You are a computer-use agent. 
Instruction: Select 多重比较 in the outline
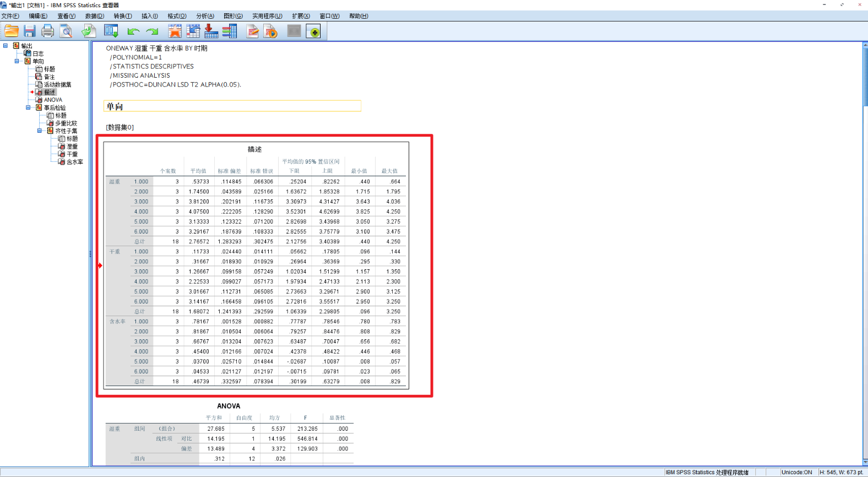[66, 123]
